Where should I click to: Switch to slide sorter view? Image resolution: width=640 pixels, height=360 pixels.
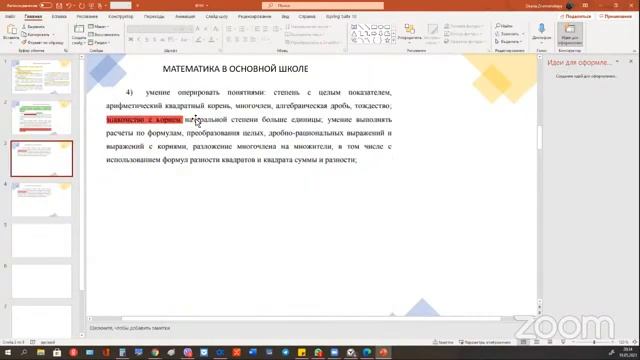click(x=537, y=342)
